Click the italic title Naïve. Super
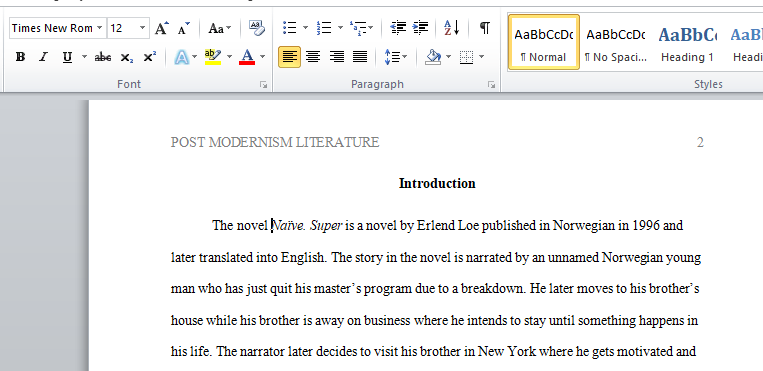The image size is (763, 371). 308,226
